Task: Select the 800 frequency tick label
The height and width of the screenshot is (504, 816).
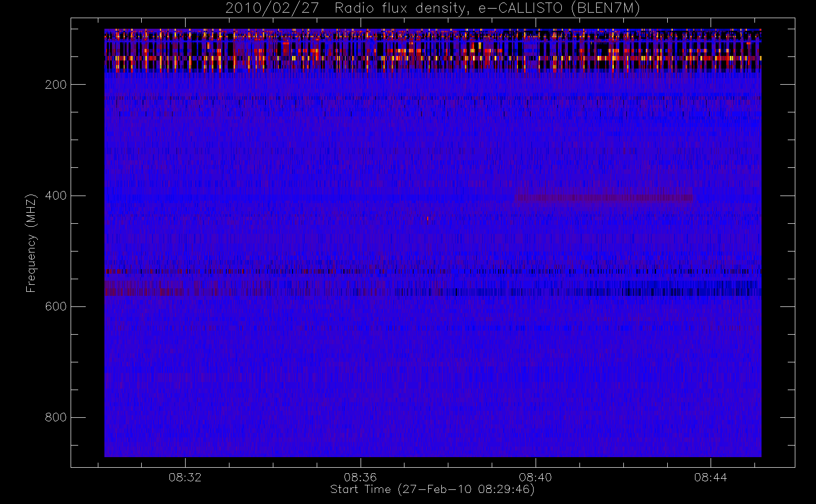Action: 55,417
